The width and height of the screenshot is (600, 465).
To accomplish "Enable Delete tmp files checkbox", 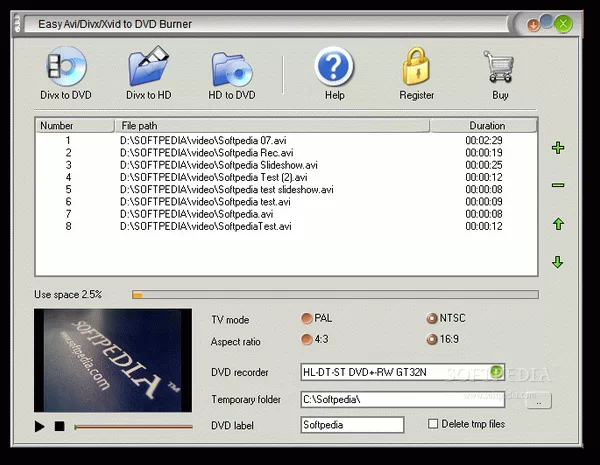I will (x=433, y=424).
